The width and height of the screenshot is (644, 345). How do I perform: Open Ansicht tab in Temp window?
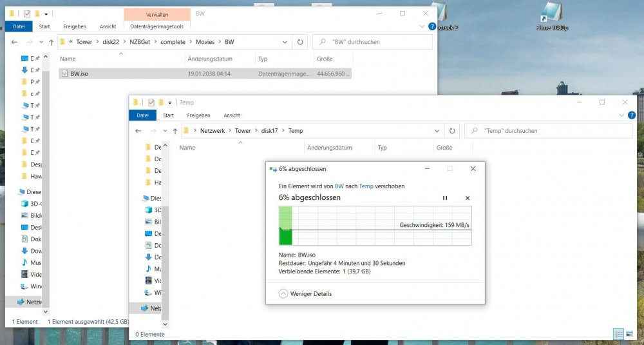[x=232, y=115]
